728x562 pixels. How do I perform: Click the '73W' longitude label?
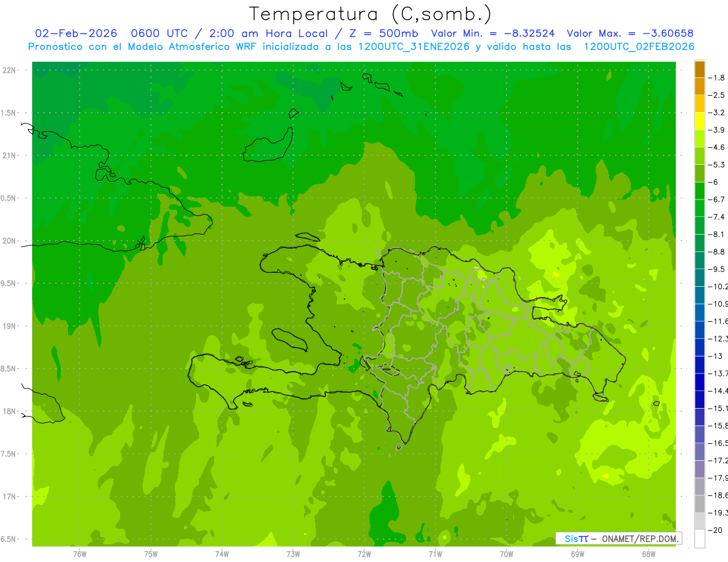pos(293,554)
